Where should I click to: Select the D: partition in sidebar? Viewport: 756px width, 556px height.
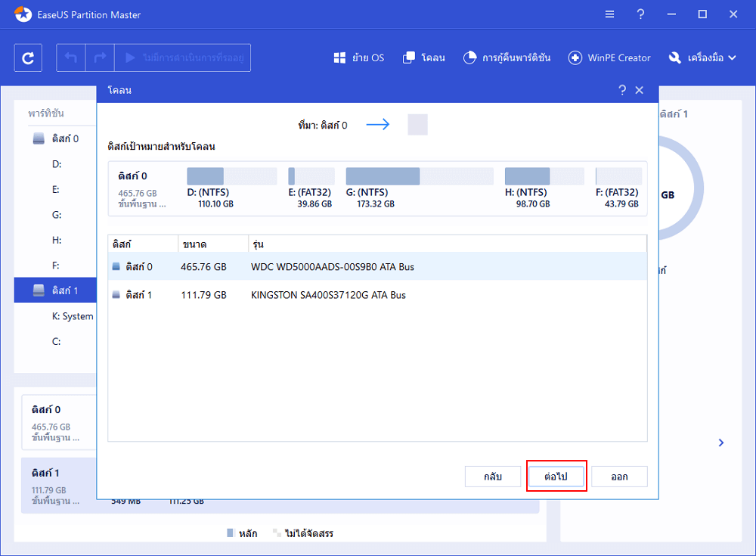[57, 164]
